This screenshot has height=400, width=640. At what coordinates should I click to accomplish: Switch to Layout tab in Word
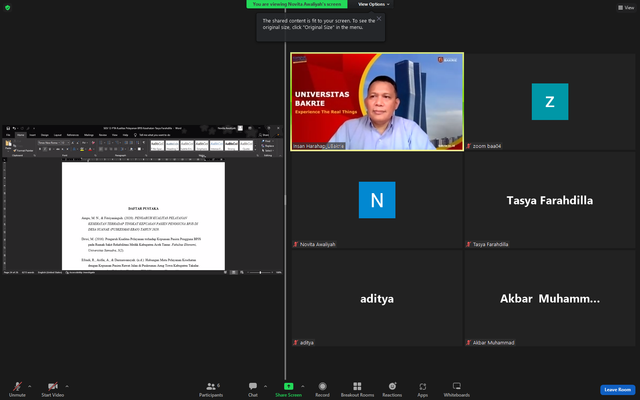click(58, 135)
